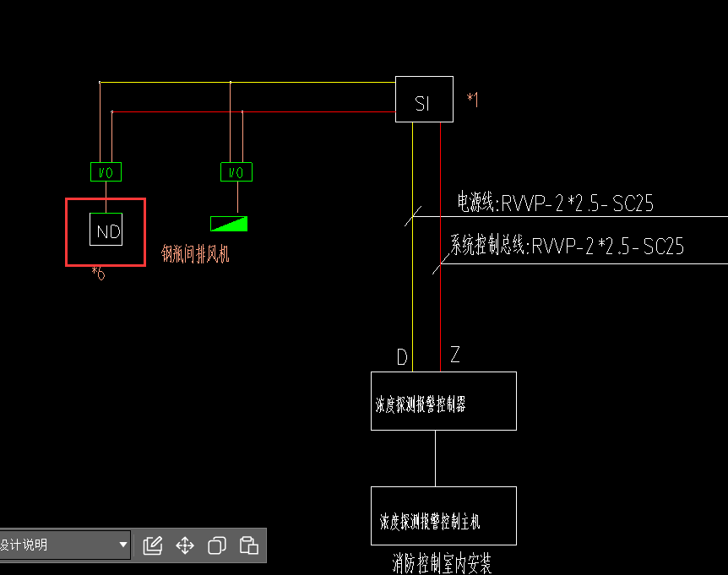728x575 pixels.
Task: Click the edit (pencil) icon in the toolbar
Action: point(152,545)
